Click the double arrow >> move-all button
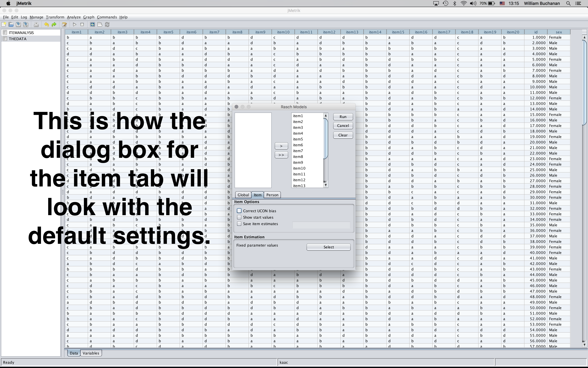Viewport: 588px width, 368px height. point(281,155)
